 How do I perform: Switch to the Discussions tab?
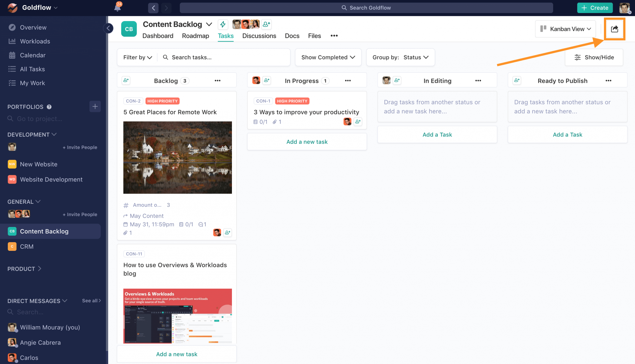(x=259, y=36)
